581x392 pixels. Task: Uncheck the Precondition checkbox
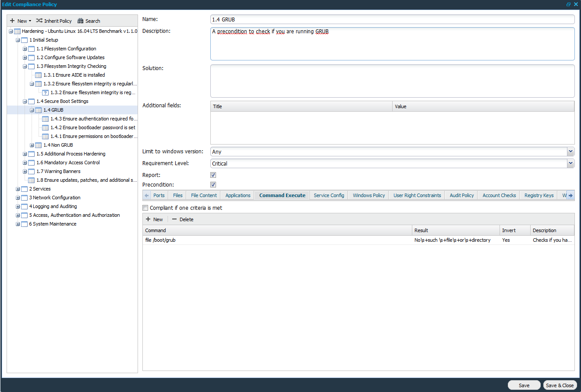[213, 185]
